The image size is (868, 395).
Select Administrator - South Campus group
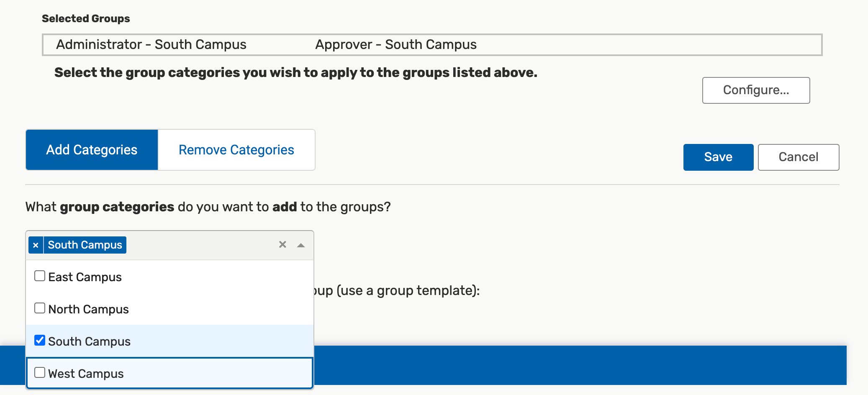tap(151, 45)
